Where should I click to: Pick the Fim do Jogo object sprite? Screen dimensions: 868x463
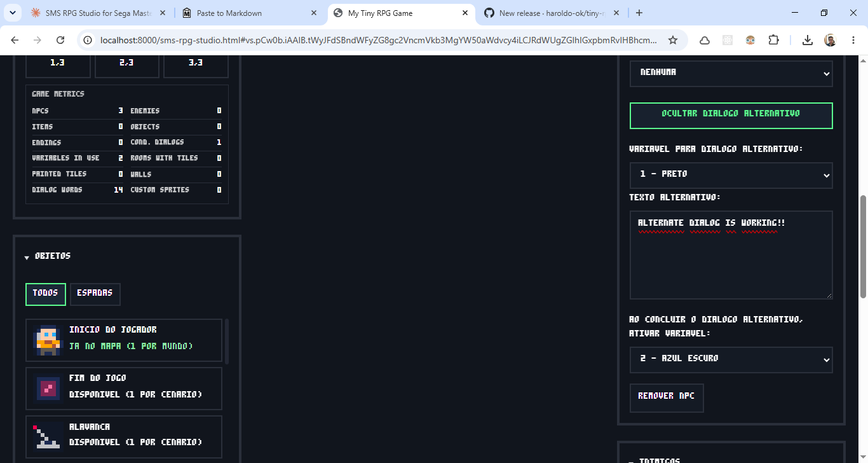tap(48, 389)
